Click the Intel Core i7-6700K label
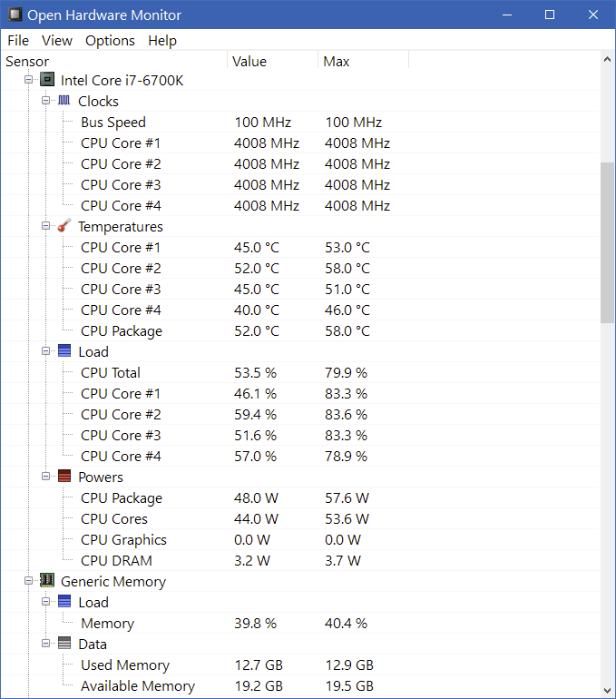The image size is (616, 699). click(x=122, y=80)
